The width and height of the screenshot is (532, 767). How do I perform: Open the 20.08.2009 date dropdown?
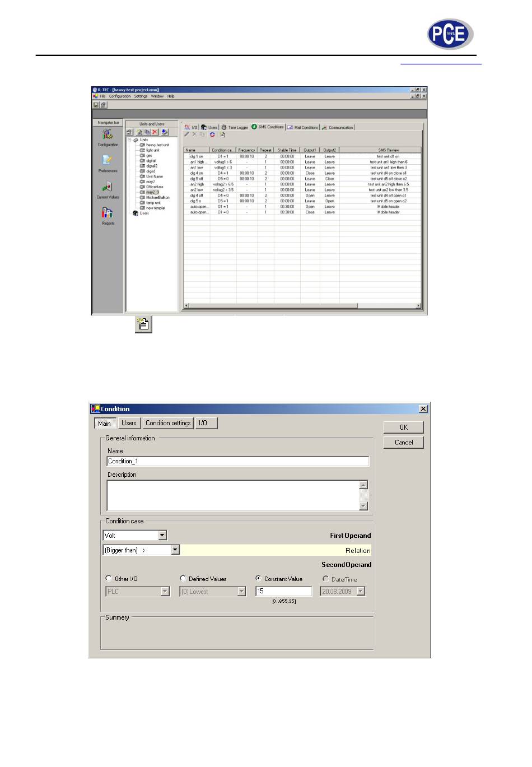[361, 591]
